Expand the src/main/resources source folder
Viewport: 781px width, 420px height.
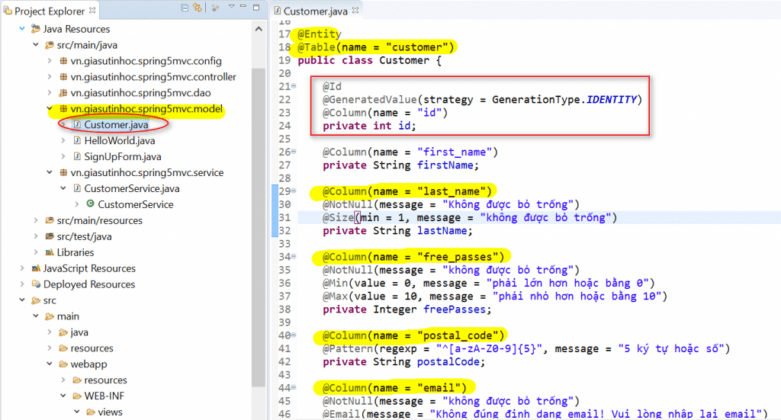pos(35,221)
